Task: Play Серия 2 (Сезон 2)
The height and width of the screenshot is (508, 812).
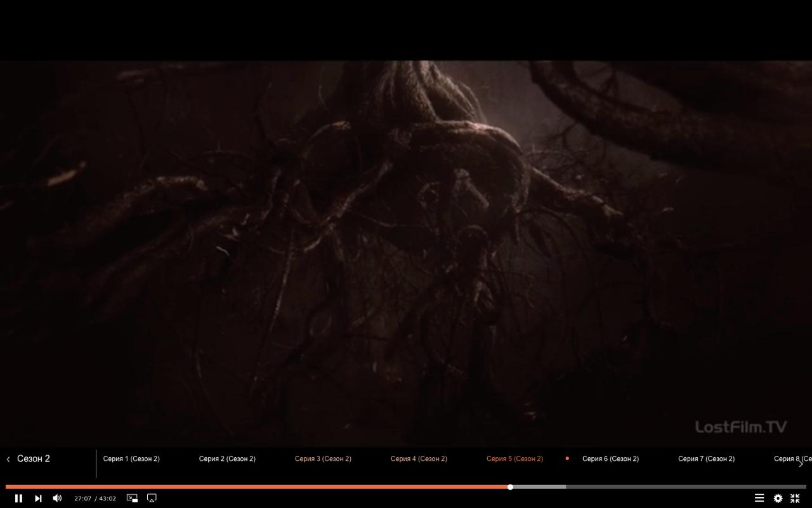Action: tap(227, 458)
